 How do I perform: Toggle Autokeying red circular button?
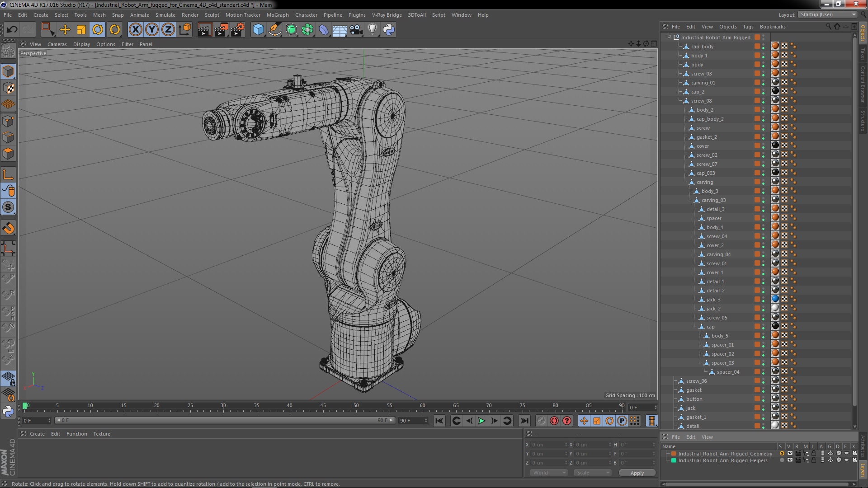[x=554, y=421]
